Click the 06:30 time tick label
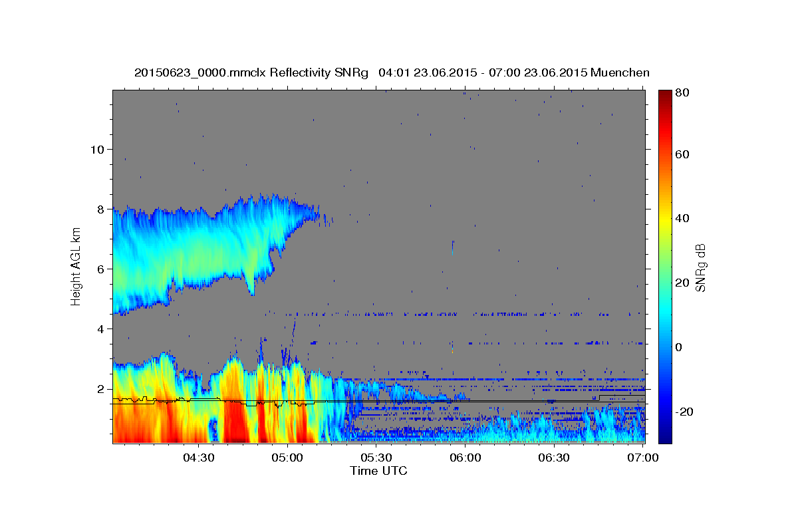 (554, 458)
